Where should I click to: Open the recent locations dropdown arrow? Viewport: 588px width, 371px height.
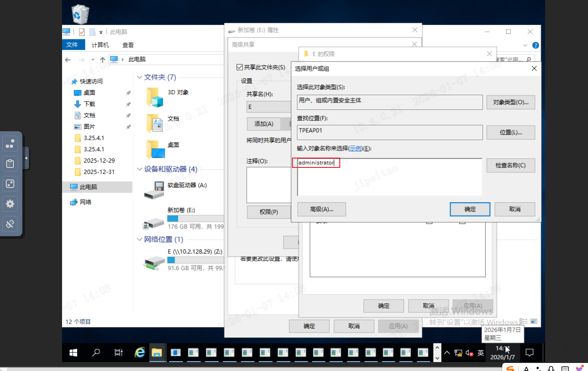click(x=93, y=59)
